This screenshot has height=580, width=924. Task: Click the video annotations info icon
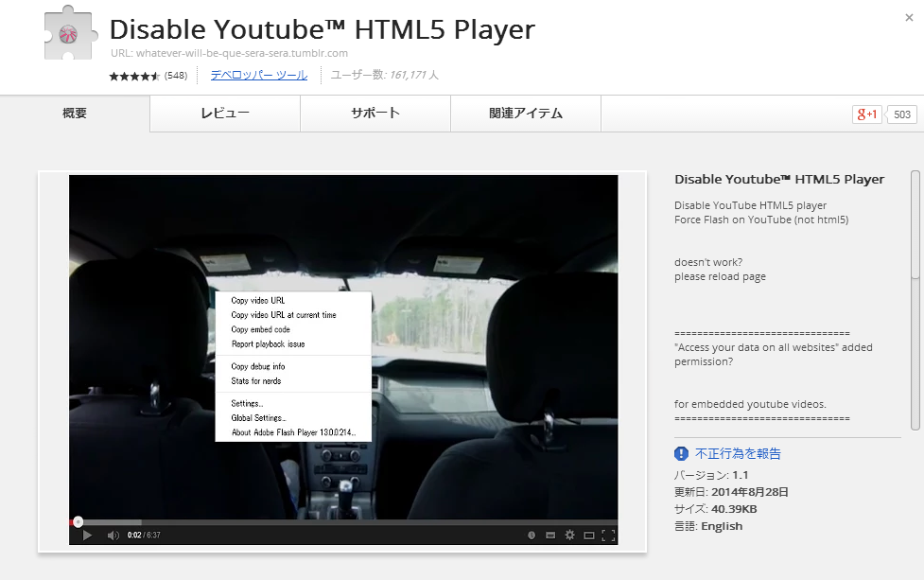click(x=532, y=536)
